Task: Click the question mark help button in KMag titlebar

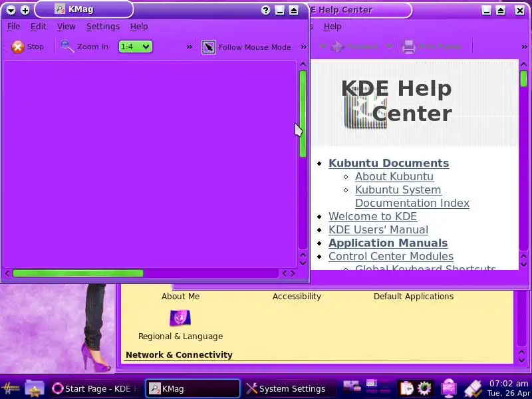Action: (x=265, y=11)
